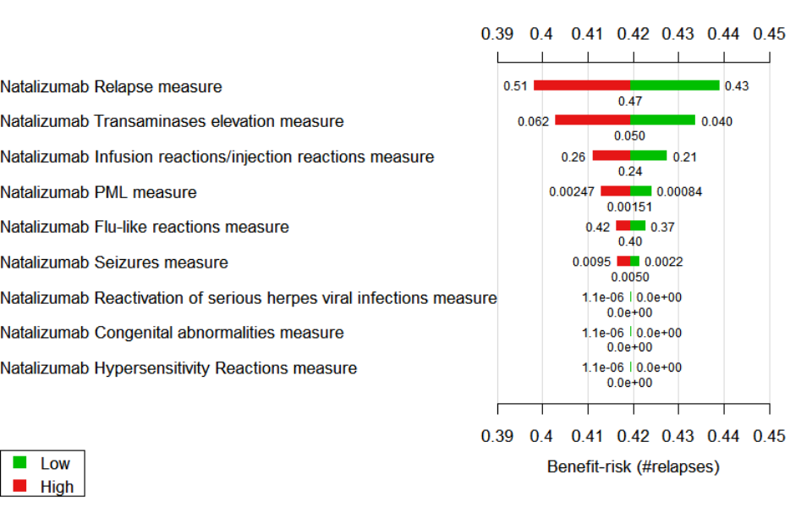This screenshot has height=508, width=812.
Task: Select the Natalizumab Congenital abnormalities measure label
Action: [172, 333]
